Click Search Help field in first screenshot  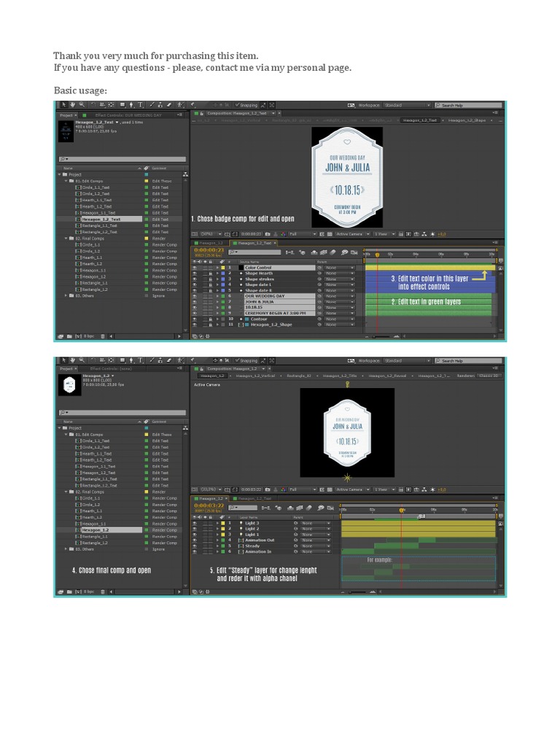tap(468, 105)
